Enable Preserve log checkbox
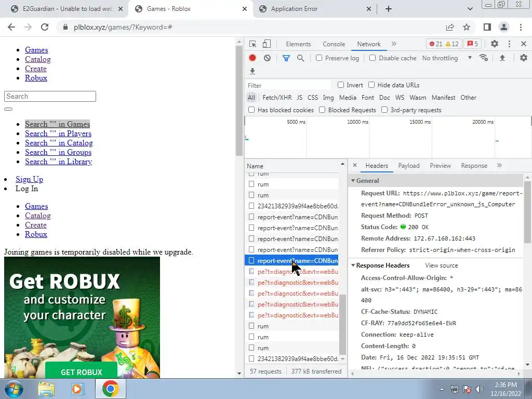 [319, 58]
